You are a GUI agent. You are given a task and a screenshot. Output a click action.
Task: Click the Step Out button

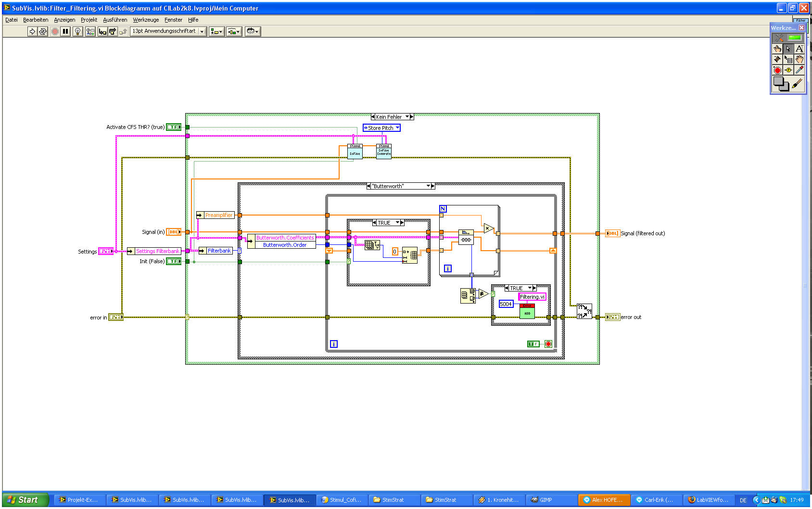123,31
